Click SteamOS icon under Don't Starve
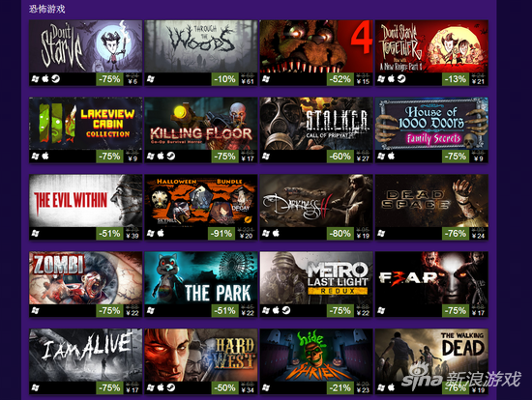 (x=56, y=79)
